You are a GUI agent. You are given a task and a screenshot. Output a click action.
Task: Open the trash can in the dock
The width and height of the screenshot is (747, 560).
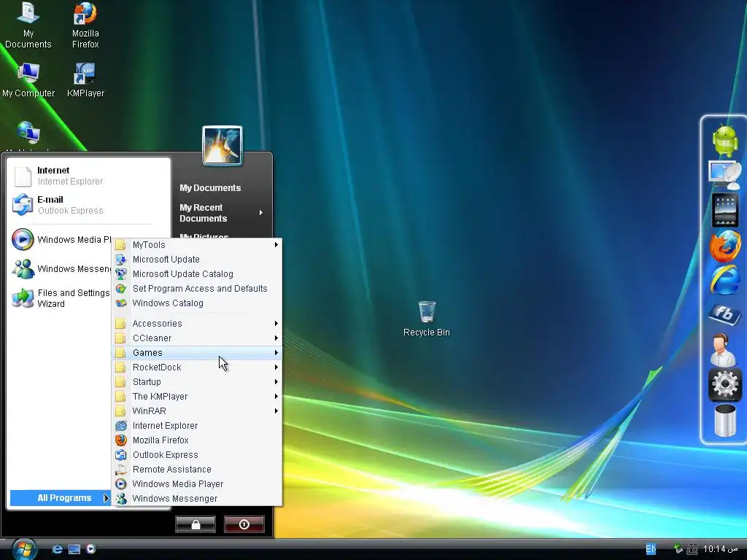(x=724, y=420)
